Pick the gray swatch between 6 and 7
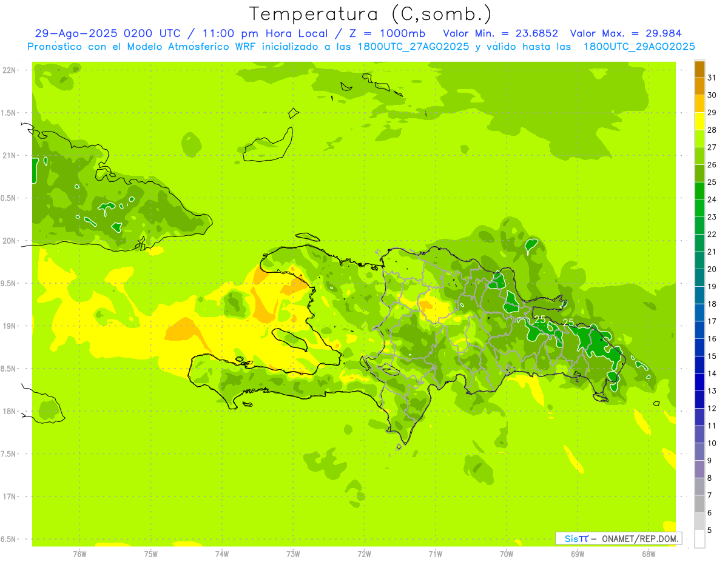The width and height of the screenshot is (728, 562). (x=699, y=504)
